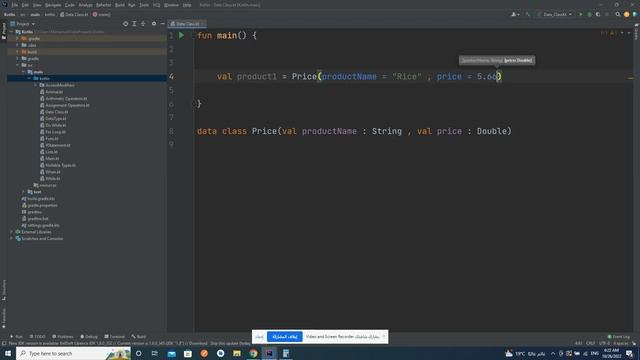Open gradle.properties file

(x=40, y=205)
